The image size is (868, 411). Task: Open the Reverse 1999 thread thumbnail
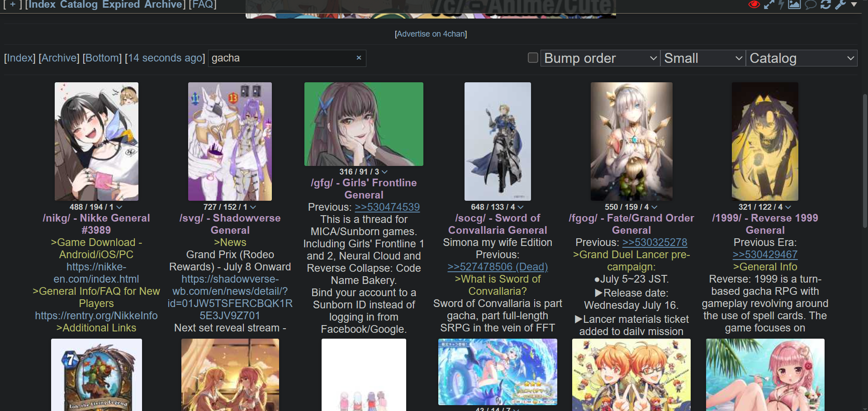pyautogui.click(x=765, y=141)
